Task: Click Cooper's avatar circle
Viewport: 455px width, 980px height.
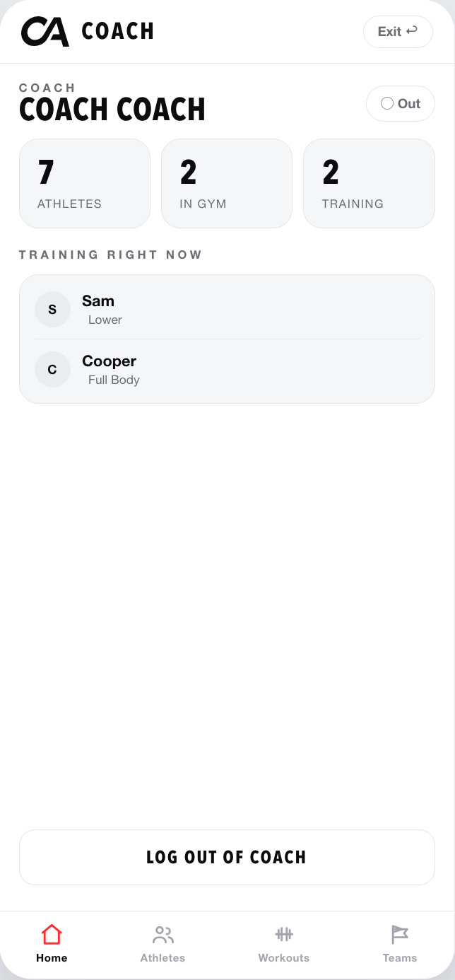Action: click(x=52, y=369)
